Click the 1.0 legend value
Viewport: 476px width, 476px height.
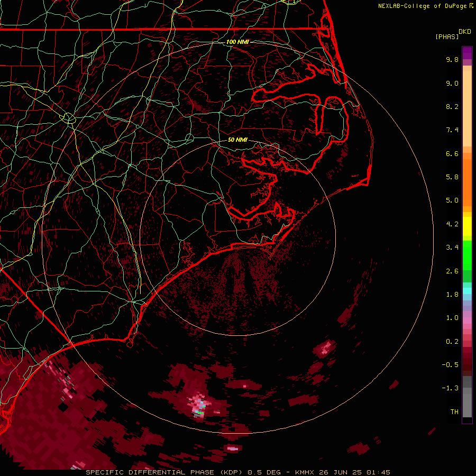click(452, 318)
